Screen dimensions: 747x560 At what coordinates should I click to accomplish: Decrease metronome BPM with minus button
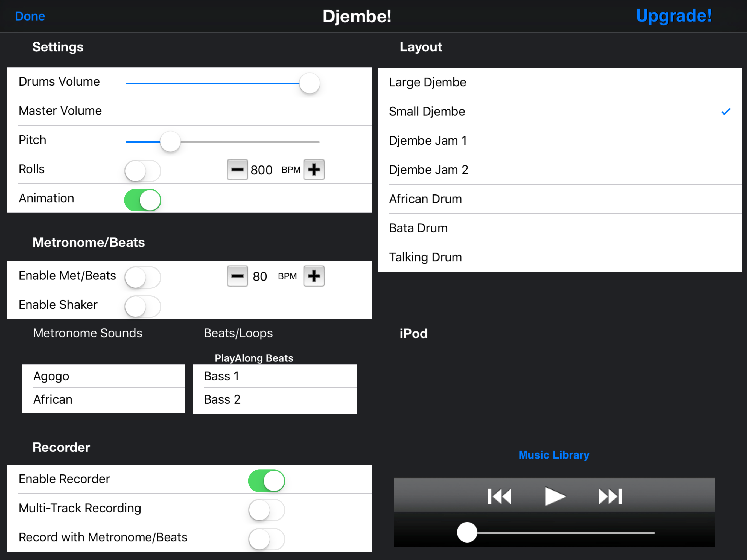pos(237,276)
